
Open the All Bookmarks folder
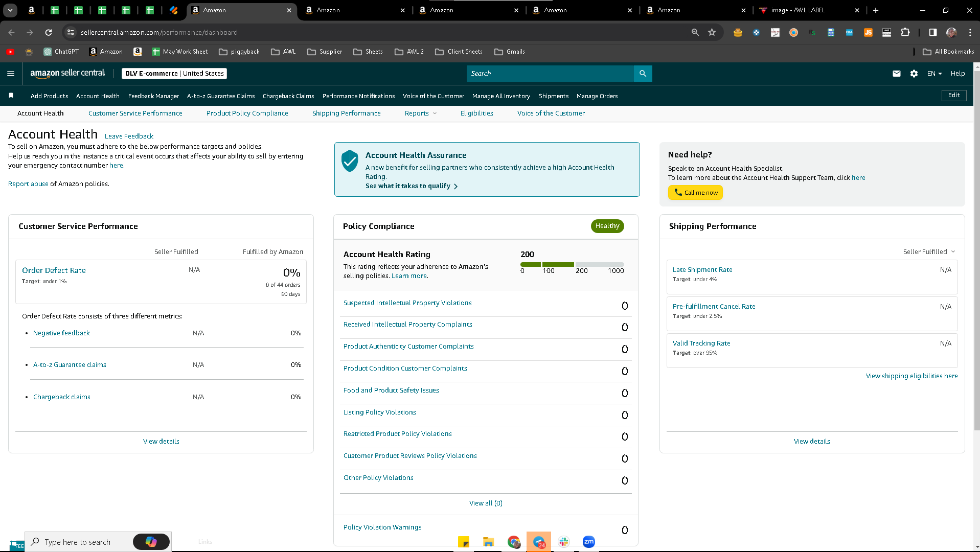pyautogui.click(x=948, y=52)
